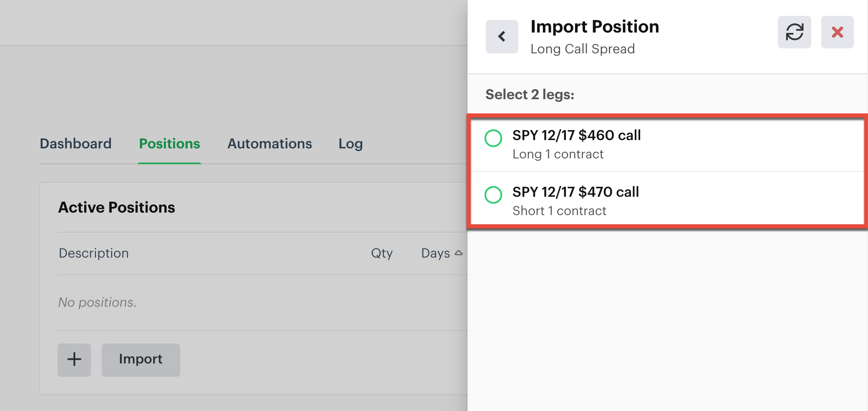Switch to the Dashboard tab
868x411 pixels.
tap(76, 143)
